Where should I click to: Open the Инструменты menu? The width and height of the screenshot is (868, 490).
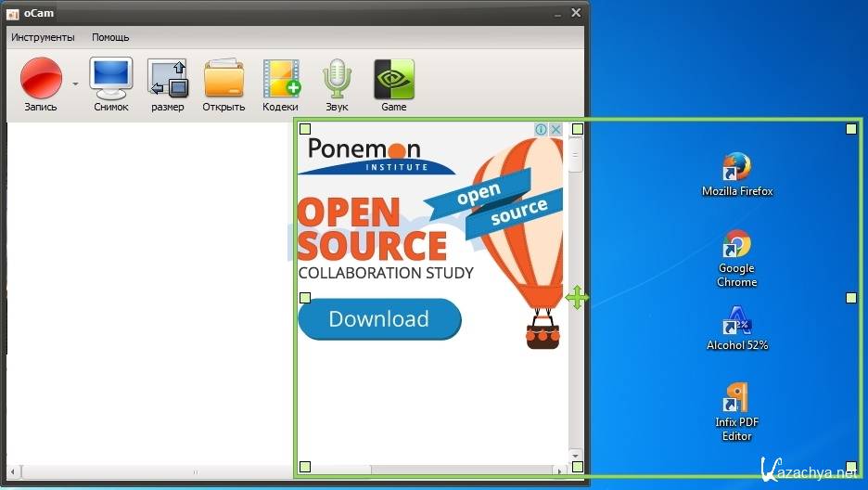(43, 37)
